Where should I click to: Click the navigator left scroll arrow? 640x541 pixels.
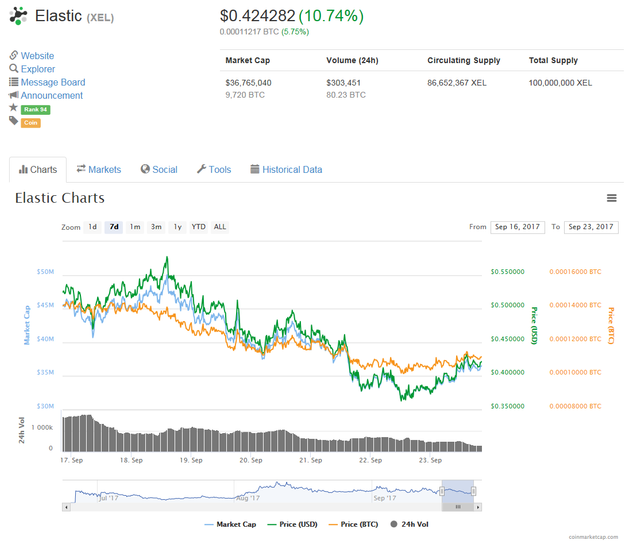[66, 507]
